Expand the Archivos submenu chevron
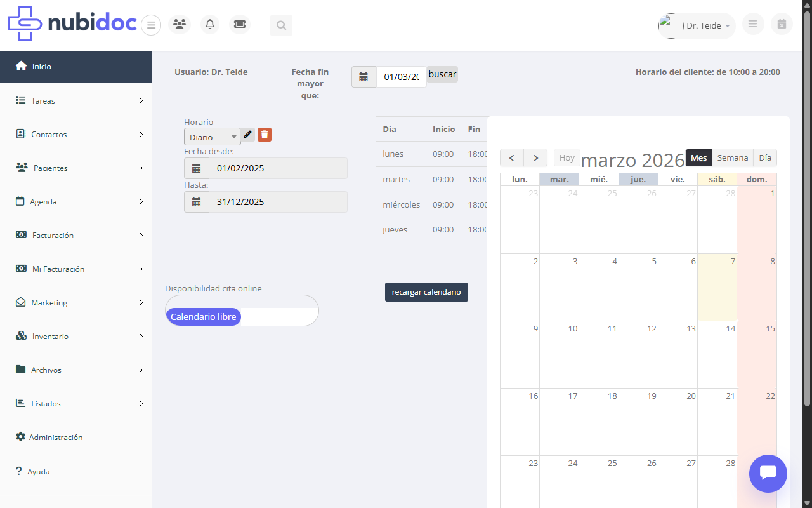Screen dimensions: 812x508 (141, 370)
